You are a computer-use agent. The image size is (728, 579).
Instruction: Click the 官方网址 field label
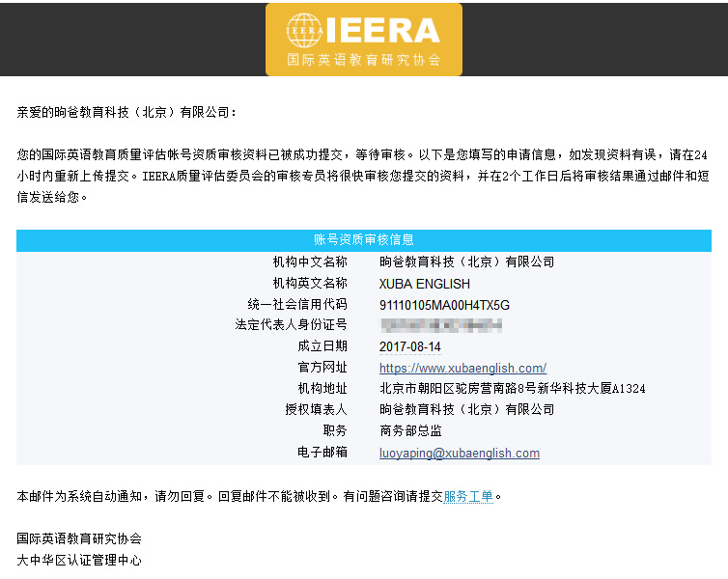pyautogui.click(x=322, y=368)
